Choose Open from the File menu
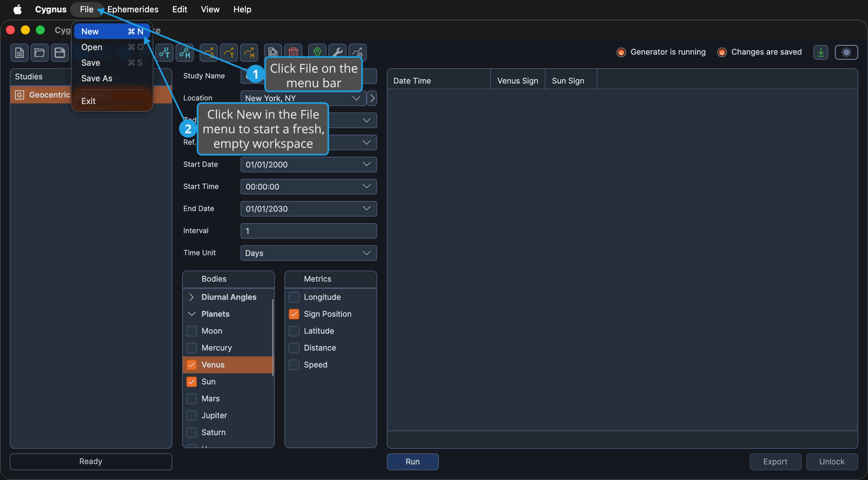Viewport: 868px width, 480px height. point(112,47)
